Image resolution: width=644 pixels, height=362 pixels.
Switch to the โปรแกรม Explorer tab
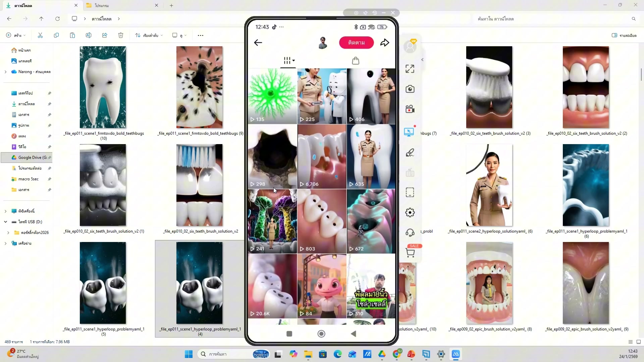(121, 5)
